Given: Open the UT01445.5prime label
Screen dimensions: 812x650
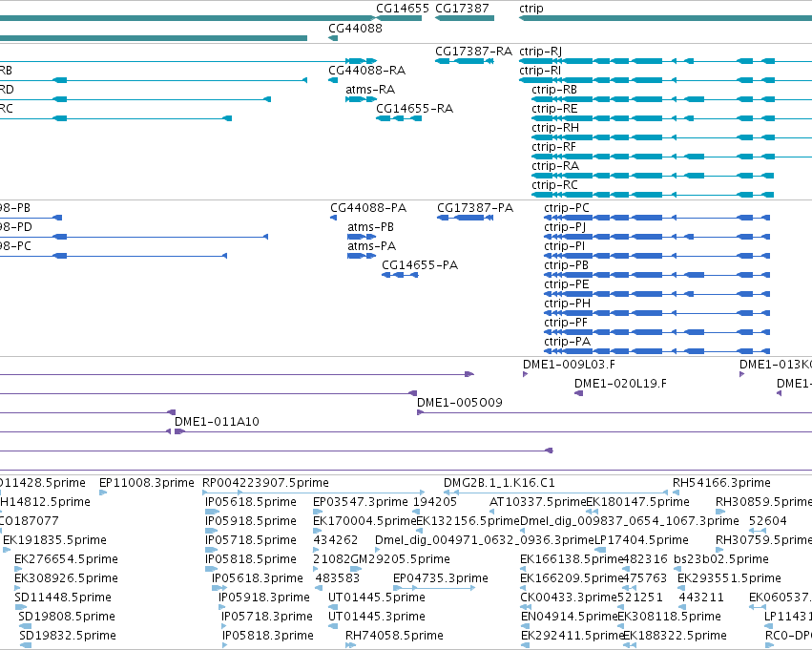Looking at the screenshot, I should (x=377, y=598).
